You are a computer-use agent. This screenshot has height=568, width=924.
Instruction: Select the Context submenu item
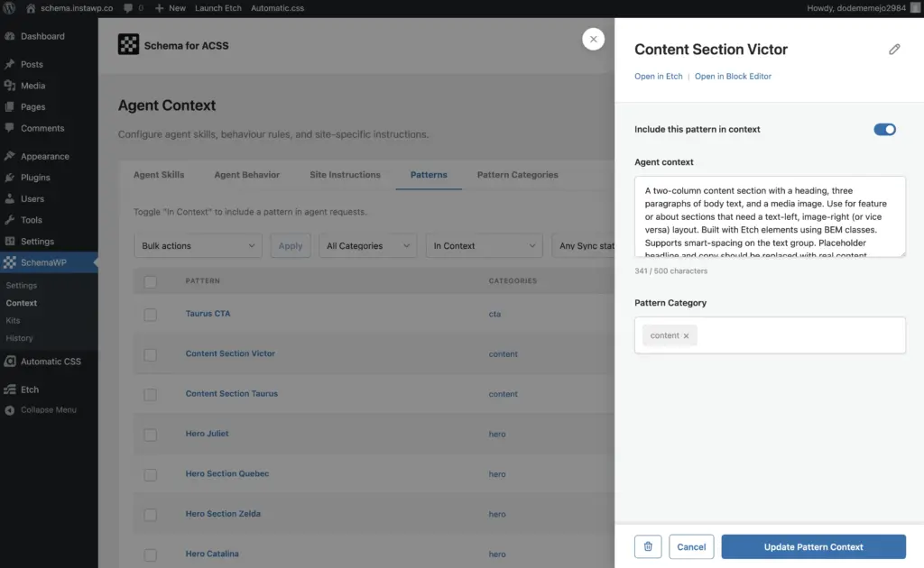pos(22,303)
